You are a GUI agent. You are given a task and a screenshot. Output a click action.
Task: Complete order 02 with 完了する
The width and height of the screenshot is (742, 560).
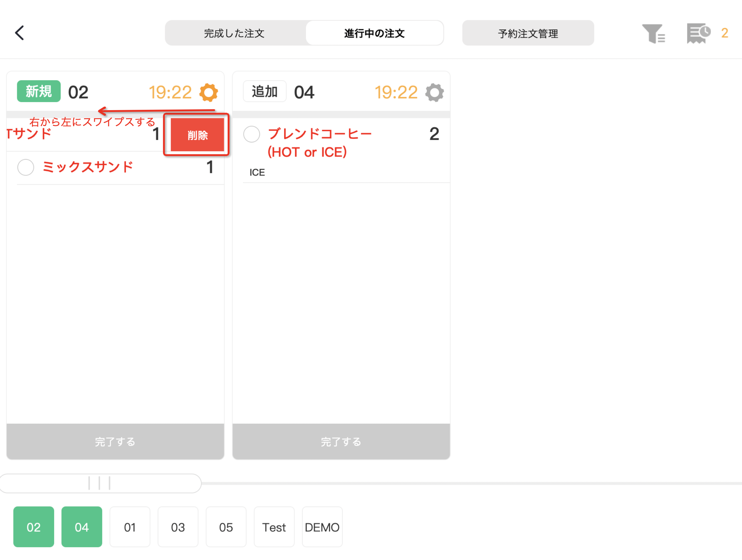point(115,441)
